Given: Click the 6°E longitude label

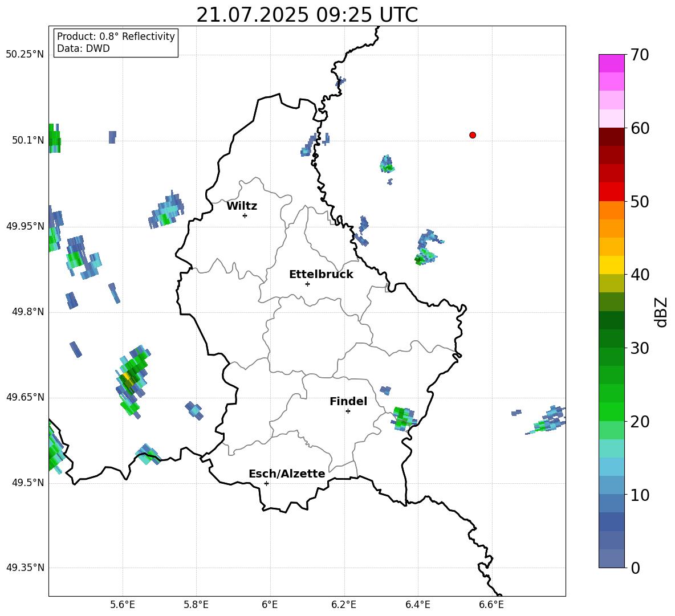Looking at the screenshot, I should click(x=270, y=605).
